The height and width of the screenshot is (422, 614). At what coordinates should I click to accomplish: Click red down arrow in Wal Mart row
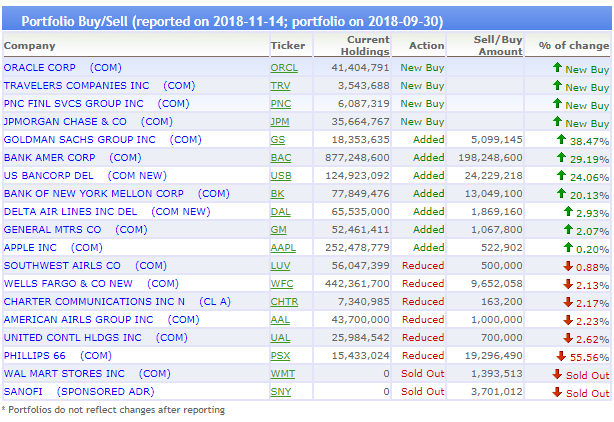click(x=557, y=375)
